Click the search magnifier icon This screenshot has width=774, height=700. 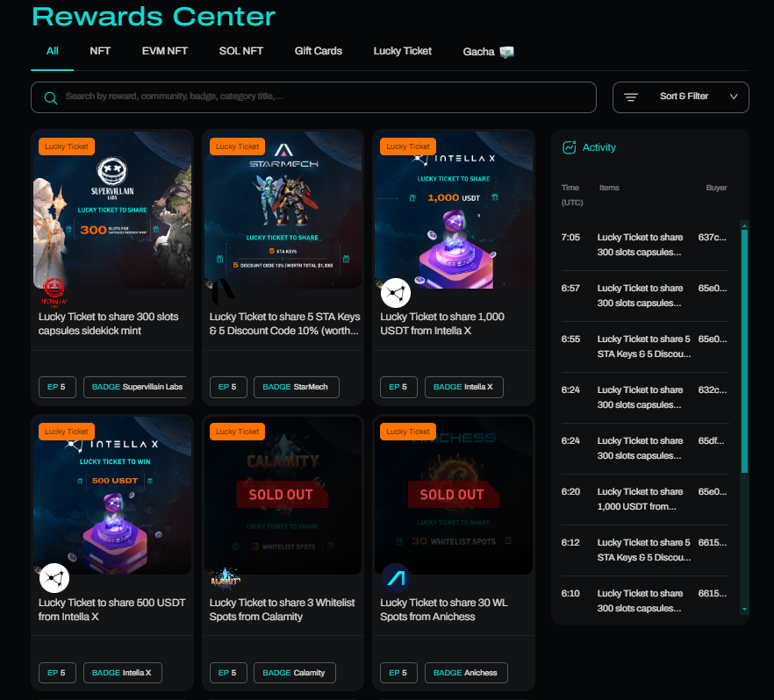50,97
